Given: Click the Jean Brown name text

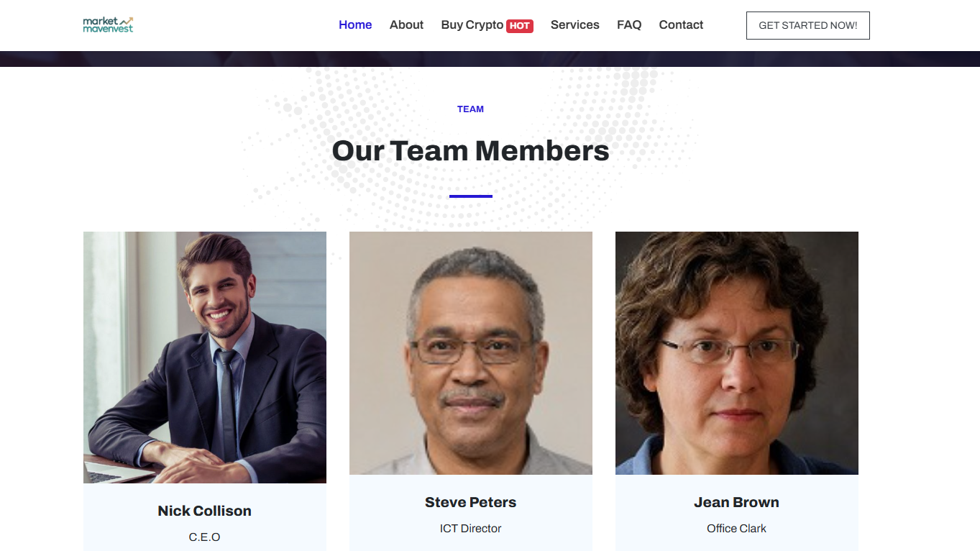Looking at the screenshot, I should click(737, 502).
